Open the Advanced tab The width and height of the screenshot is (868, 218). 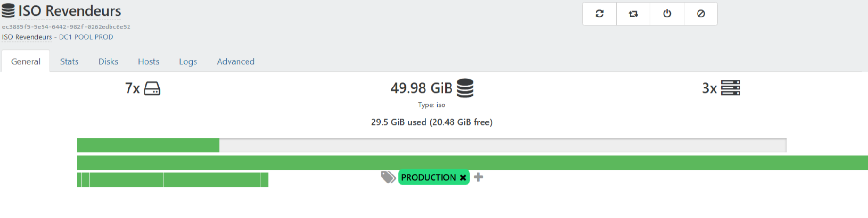tap(236, 61)
